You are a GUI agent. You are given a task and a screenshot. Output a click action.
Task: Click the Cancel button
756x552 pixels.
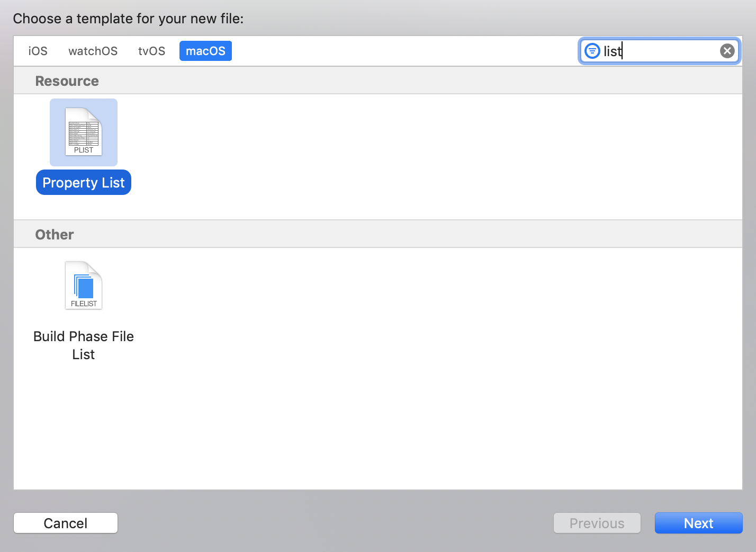coord(66,523)
